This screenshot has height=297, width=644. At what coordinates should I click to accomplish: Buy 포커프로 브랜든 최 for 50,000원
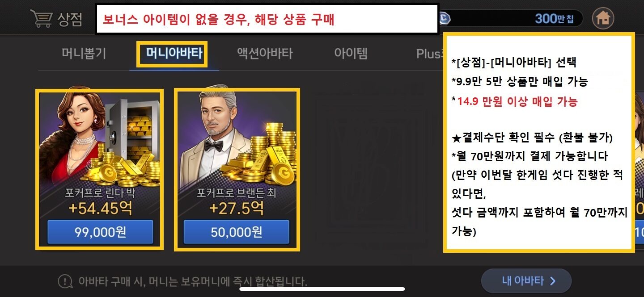(x=237, y=232)
